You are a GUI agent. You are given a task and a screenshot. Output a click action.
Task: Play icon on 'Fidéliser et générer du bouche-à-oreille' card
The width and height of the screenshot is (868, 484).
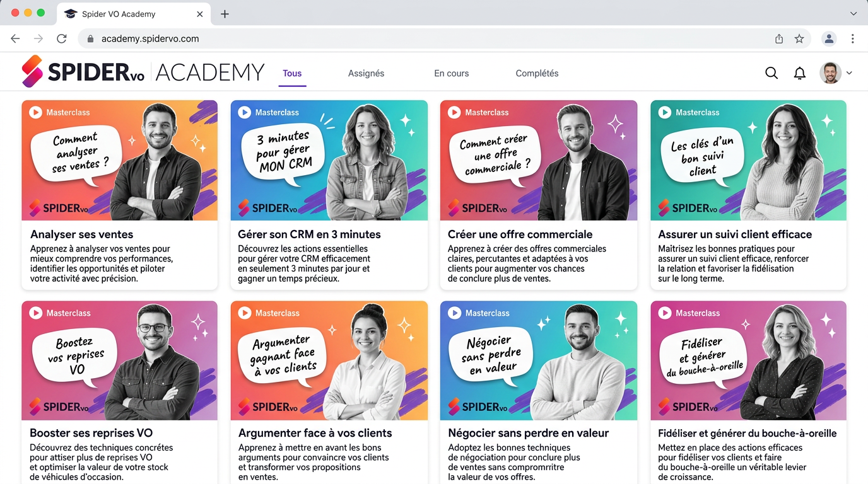664,313
